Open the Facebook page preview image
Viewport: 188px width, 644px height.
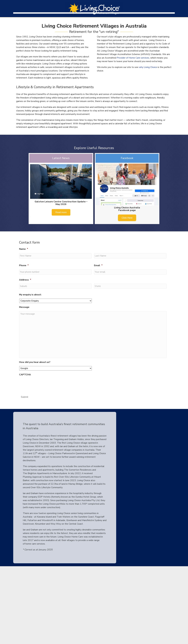click(127, 184)
